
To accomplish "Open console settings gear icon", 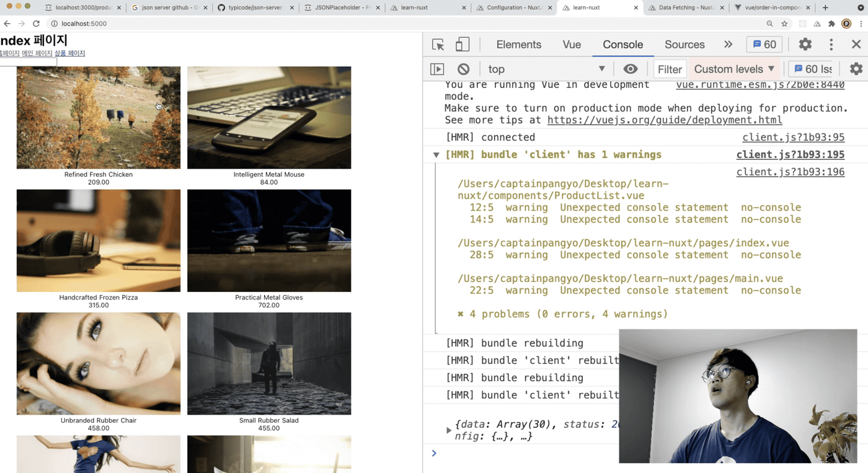I will pyautogui.click(x=856, y=69).
